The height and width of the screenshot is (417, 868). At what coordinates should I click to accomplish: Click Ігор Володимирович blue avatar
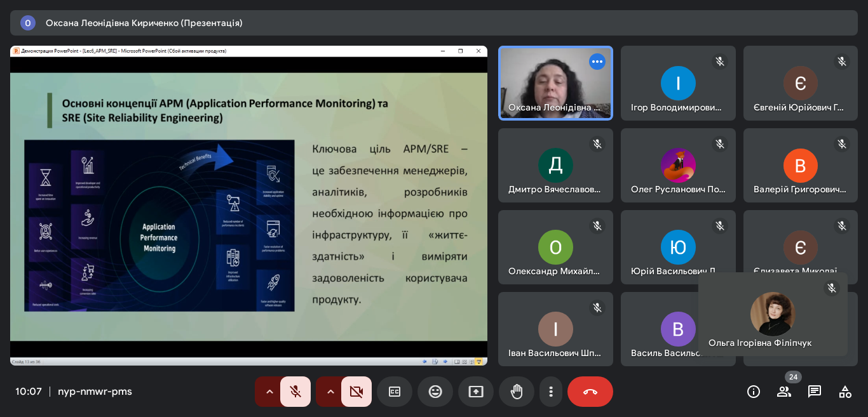[x=678, y=83]
